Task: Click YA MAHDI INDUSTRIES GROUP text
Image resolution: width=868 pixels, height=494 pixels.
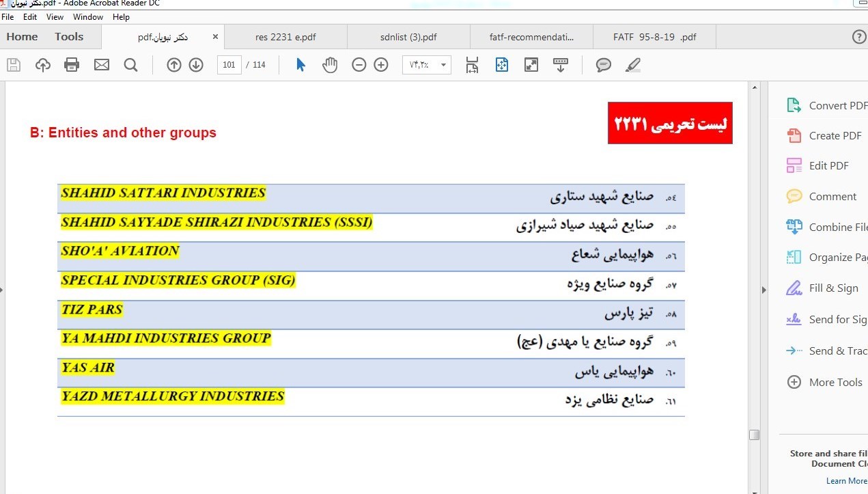Action: tap(166, 338)
